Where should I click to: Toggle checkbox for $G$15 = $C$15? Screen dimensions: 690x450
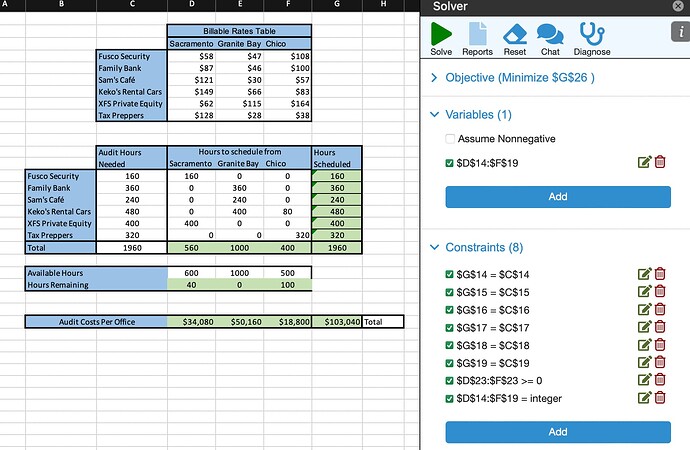(449, 292)
